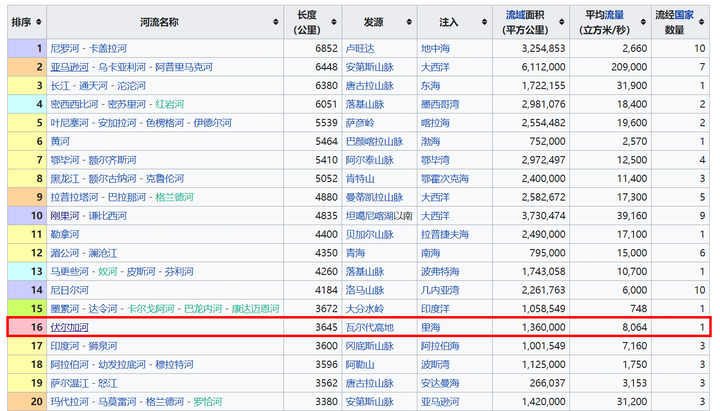The height and width of the screenshot is (411, 720).
Task: Select the flow value 8,064
Action: (x=635, y=327)
